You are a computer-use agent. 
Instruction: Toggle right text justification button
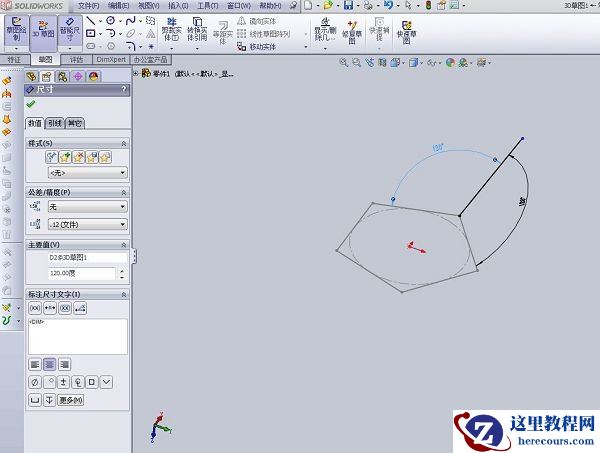click(x=65, y=364)
